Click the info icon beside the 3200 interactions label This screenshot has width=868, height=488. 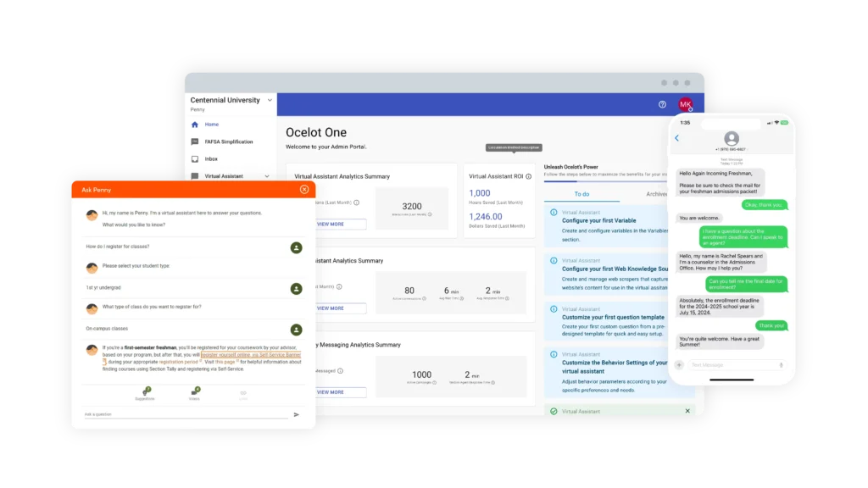click(x=430, y=214)
